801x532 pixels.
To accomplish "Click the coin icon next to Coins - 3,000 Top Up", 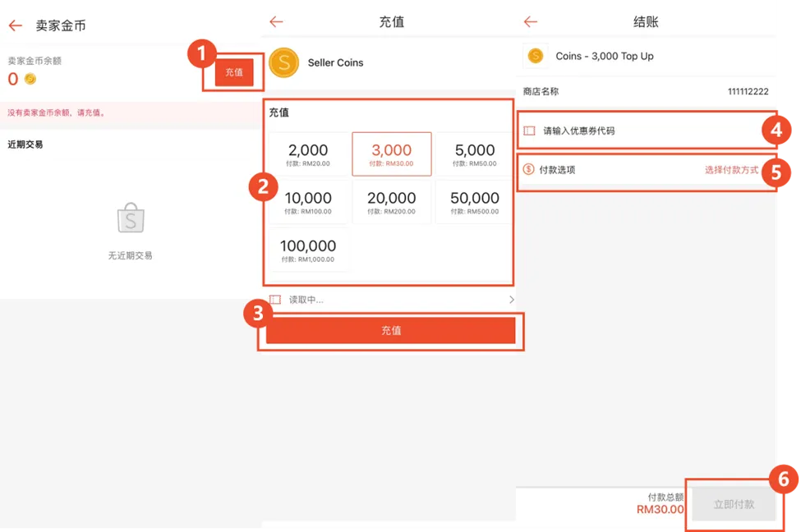I will (x=536, y=56).
